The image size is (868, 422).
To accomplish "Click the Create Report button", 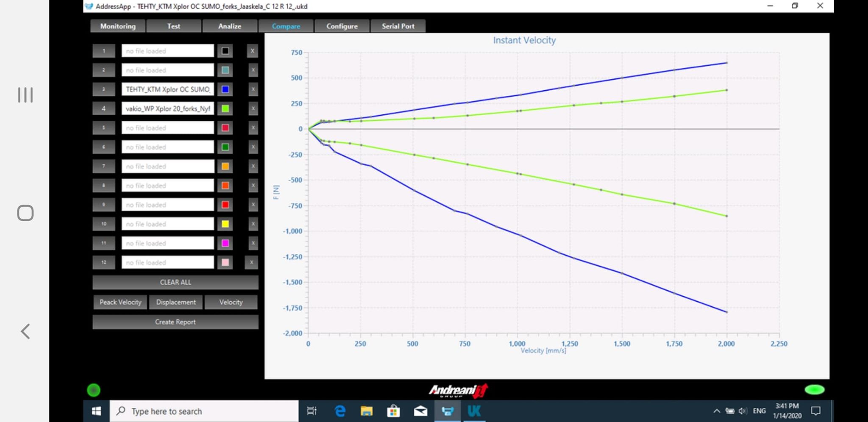I will tap(175, 322).
